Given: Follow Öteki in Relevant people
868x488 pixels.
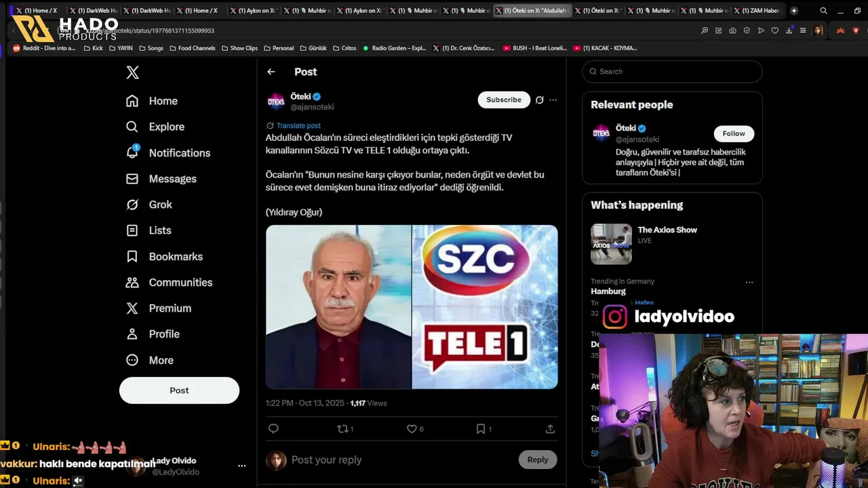Looking at the screenshot, I should point(734,134).
